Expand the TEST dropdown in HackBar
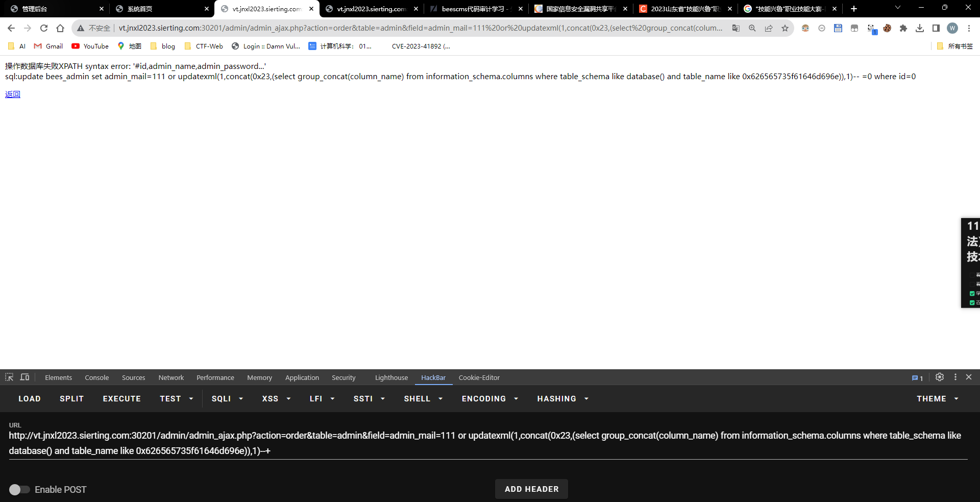 click(x=177, y=399)
